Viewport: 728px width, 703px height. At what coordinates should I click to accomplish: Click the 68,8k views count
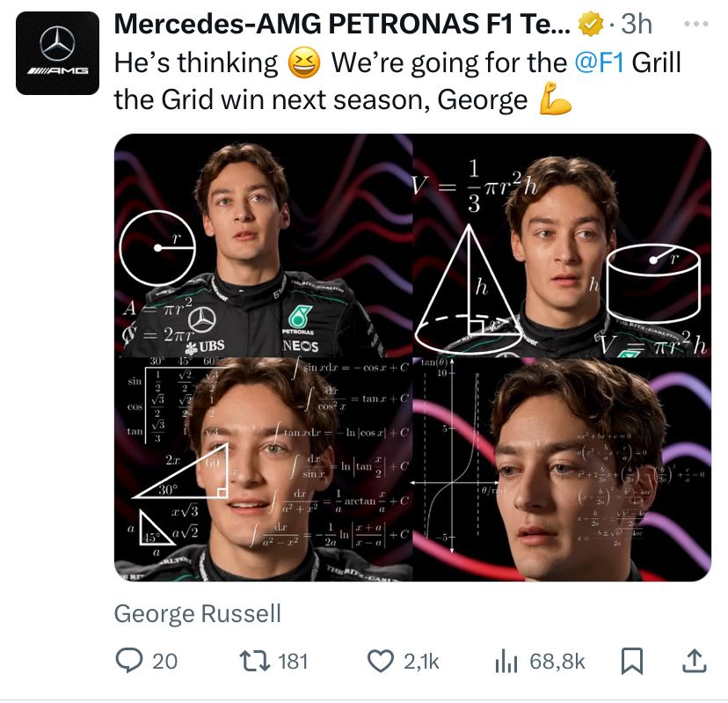click(557, 661)
